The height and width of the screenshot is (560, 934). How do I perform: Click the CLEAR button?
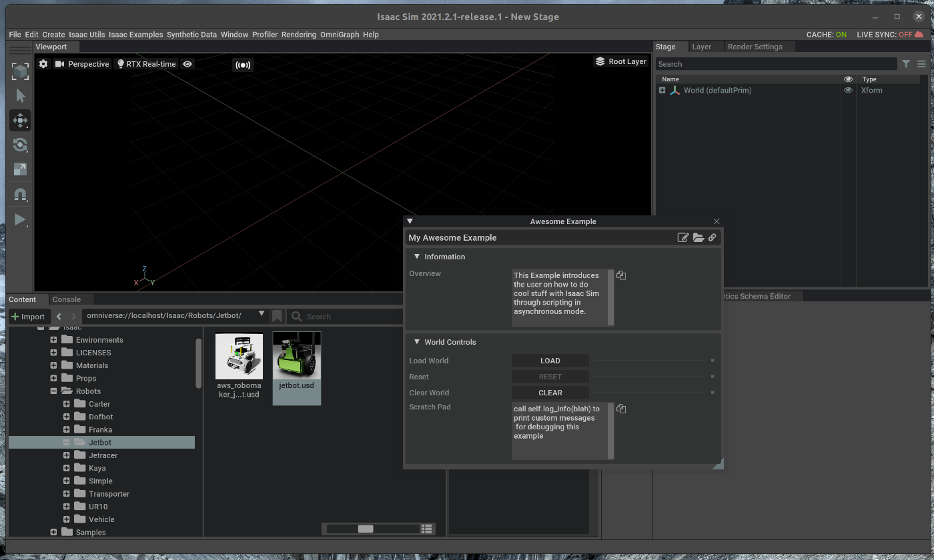click(x=550, y=393)
